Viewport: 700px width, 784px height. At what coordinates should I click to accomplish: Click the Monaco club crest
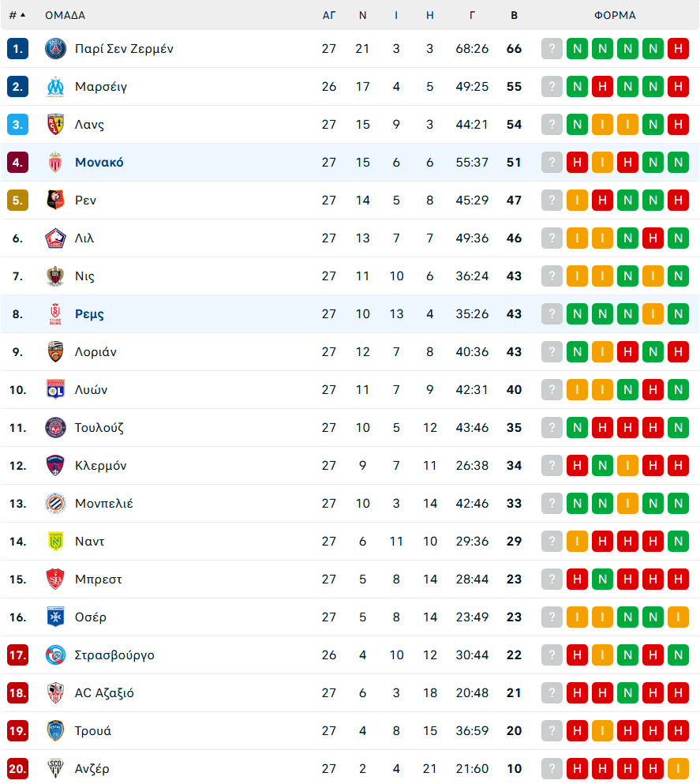pyautogui.click(x=55, y=163)
